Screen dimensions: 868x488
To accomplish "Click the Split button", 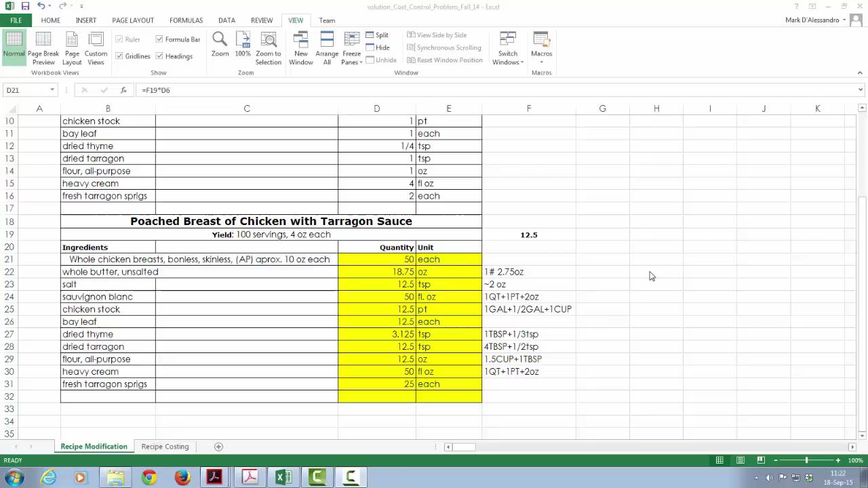I will click(377, 35).
